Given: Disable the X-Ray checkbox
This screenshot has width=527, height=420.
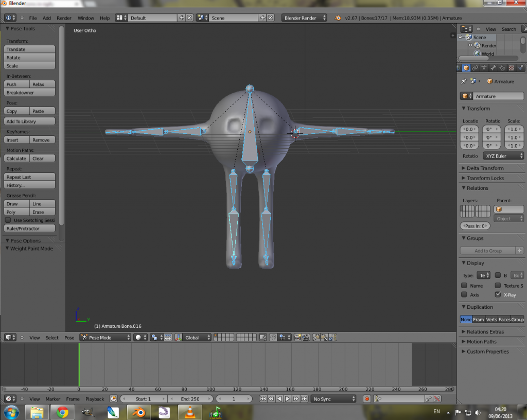Looking at the screenshot, I should tap(498, 294).
